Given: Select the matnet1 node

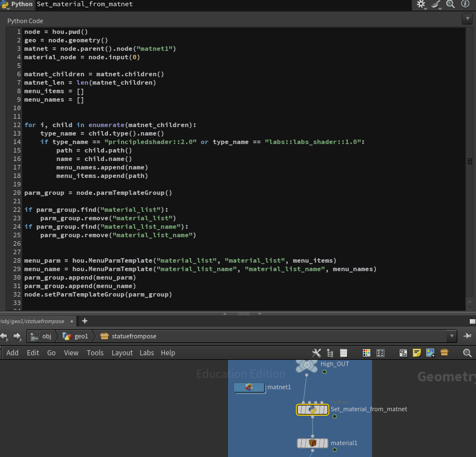Looking at the screenshot, I should pos(249,387).
